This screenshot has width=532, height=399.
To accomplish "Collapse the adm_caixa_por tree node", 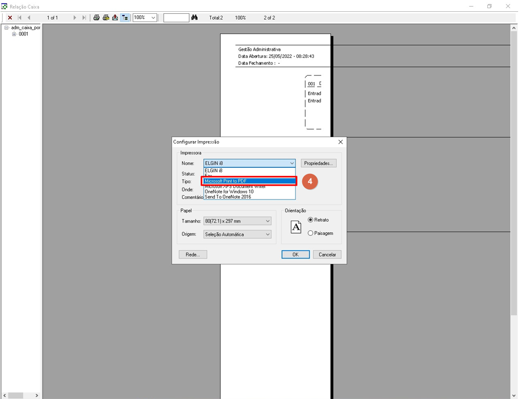I will tap(6, 28).
